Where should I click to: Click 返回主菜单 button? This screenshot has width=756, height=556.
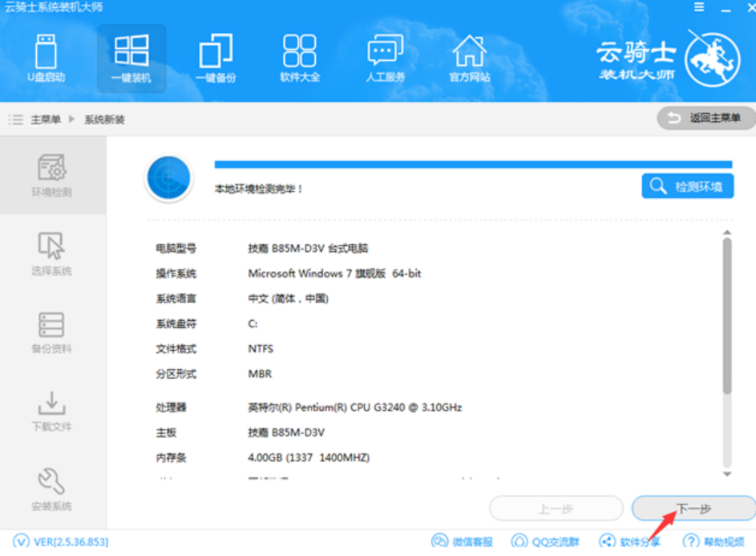pos(705,118)
